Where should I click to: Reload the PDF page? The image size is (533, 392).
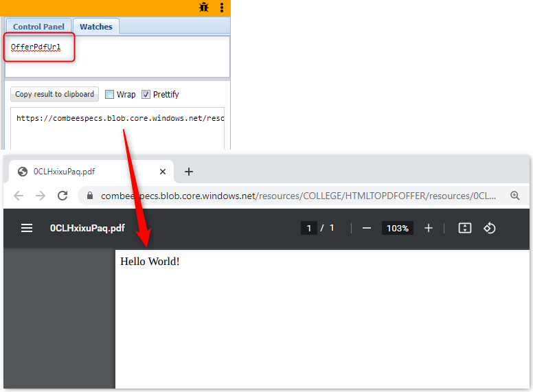(63, 196)
